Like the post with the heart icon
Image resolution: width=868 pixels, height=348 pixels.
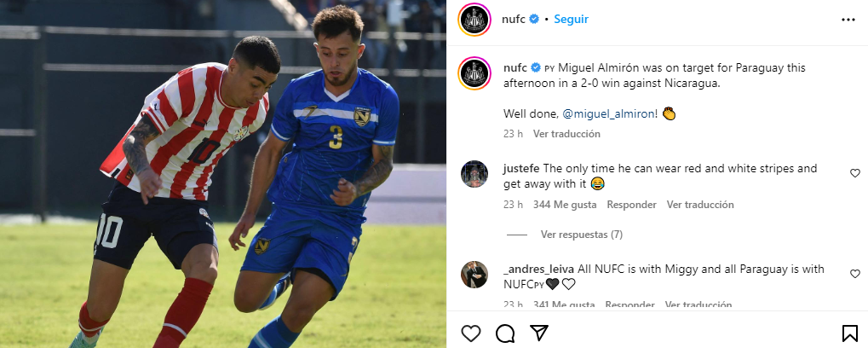click(x=470, y=333)
